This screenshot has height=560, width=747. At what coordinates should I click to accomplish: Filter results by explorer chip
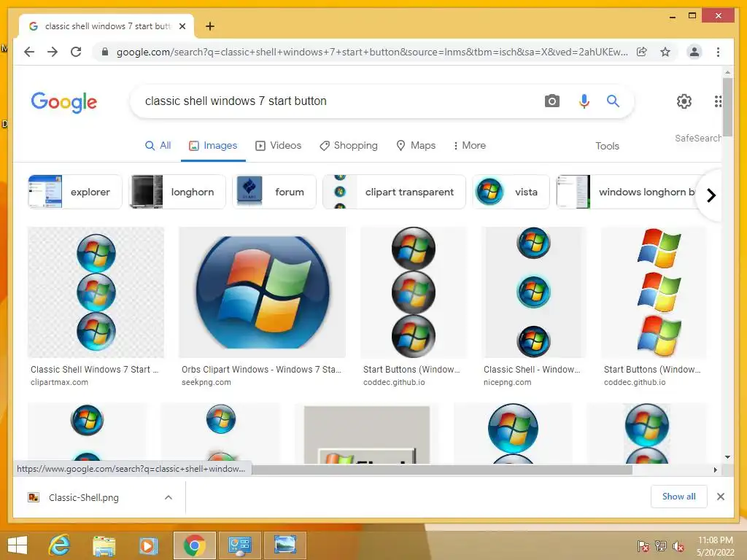75,192
